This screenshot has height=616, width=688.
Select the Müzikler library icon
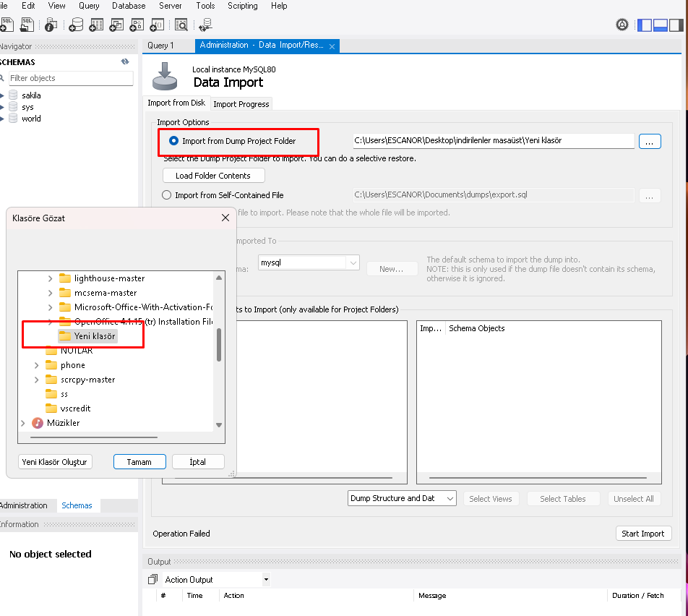coord(38,423)
